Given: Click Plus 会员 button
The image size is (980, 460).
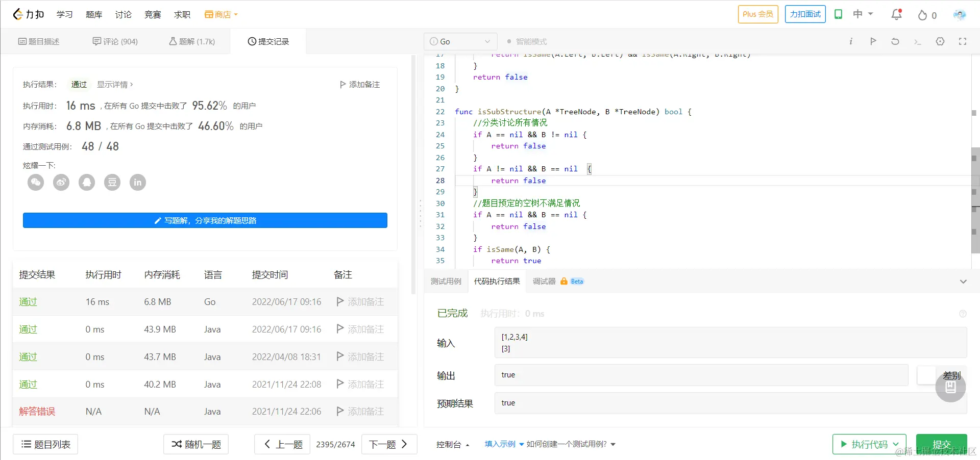Looking at the screenshot, I should pyautogui.click(x=758, y=14).
